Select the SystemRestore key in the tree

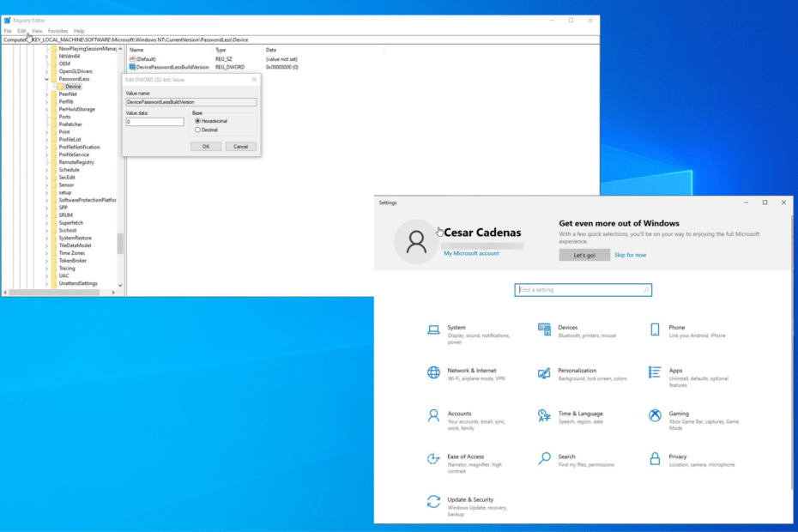75,239
